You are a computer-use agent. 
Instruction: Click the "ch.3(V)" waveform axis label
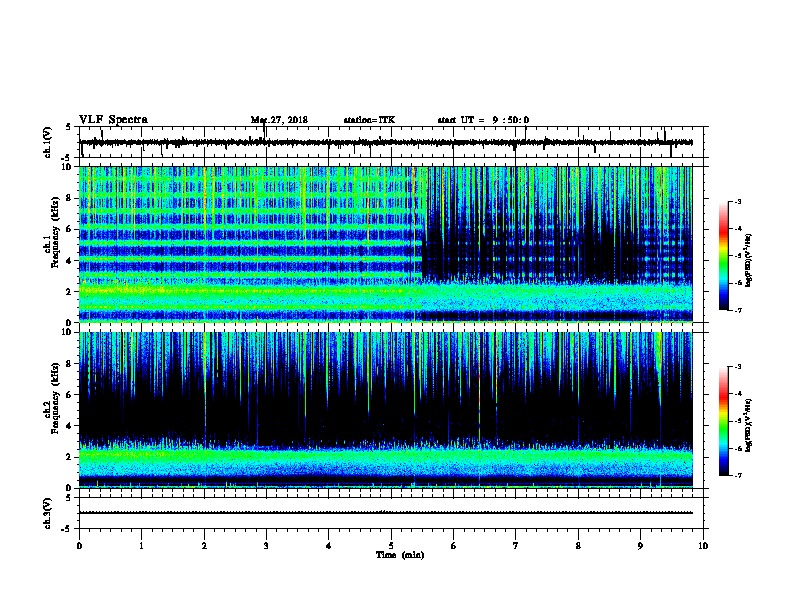coord(48,514)
